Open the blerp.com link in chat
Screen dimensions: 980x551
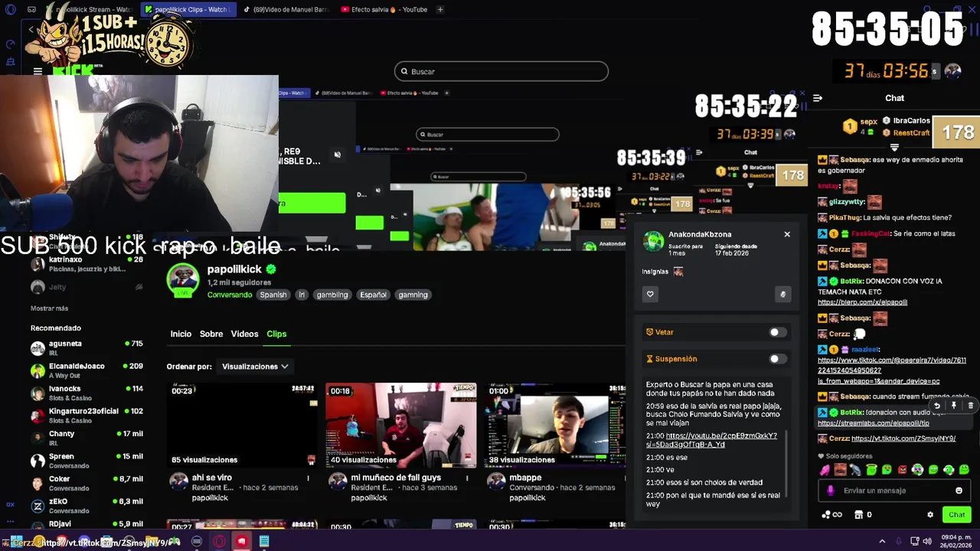pyautogui.click(x=862, y=302)
